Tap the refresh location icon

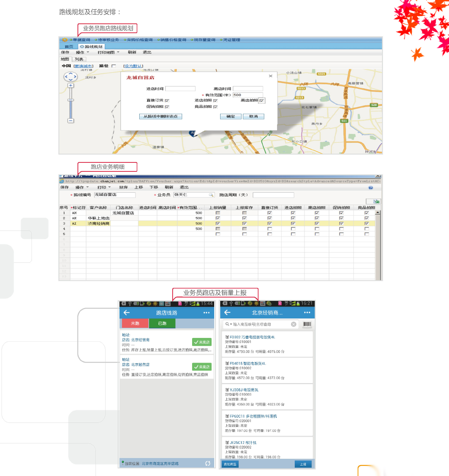point(208,463)
